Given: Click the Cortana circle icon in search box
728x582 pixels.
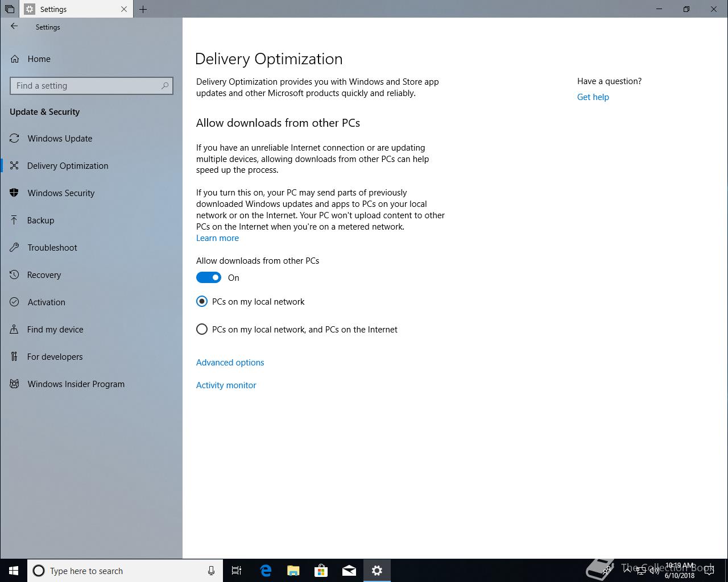Looking at the screenshot, I should tap(39, 571).
